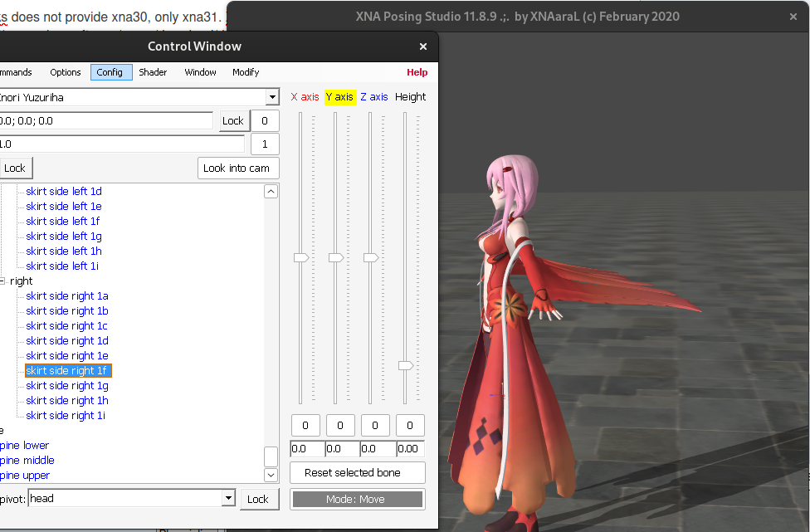Image resolution: width=810 pixels, height=532 pixels.
Task: Click the X axis value field
Action: [x=307, y=448]
